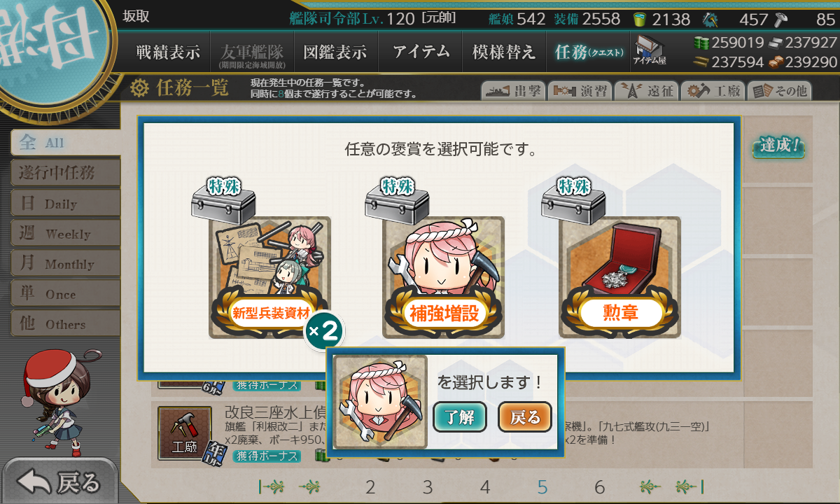Choose the 補強増設 reward card
Image resolution: width=840 pixels, height=504 pixels.
coord(444,277)
